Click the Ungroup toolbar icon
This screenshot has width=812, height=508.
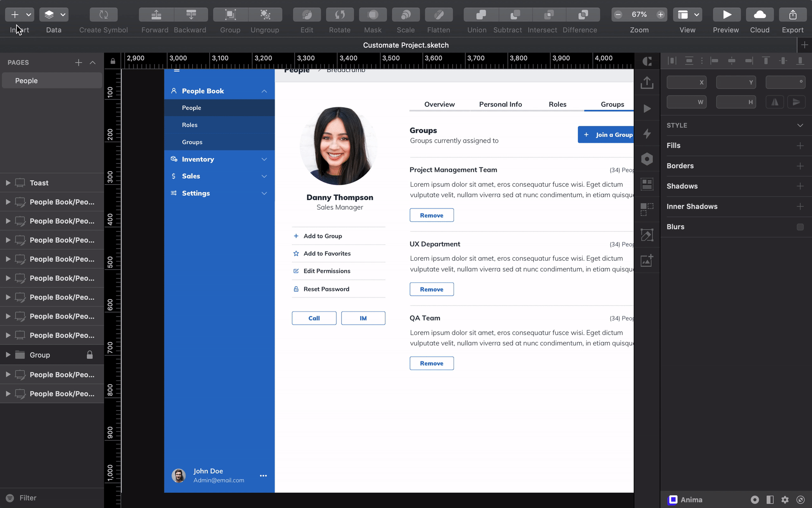[265, 15]
